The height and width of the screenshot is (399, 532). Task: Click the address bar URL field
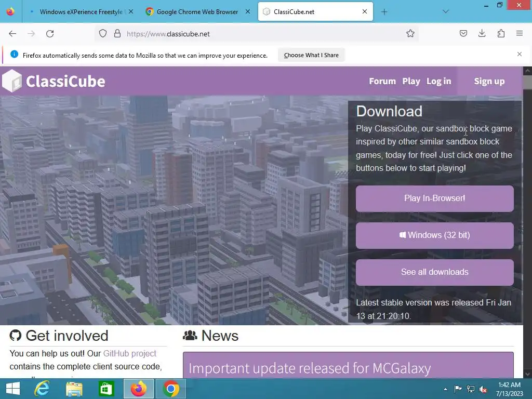[x=258, y=34]
